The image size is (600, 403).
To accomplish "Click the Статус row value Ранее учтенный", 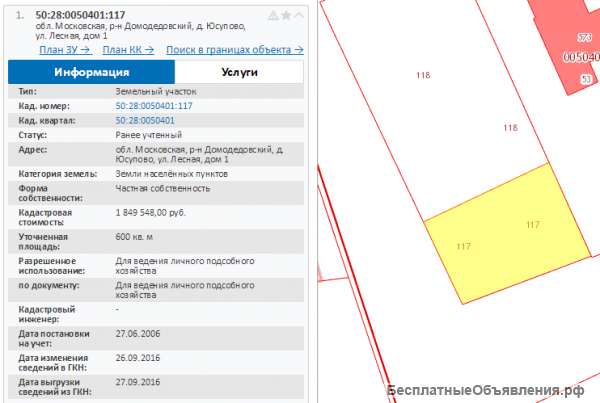I will [148, 134].
